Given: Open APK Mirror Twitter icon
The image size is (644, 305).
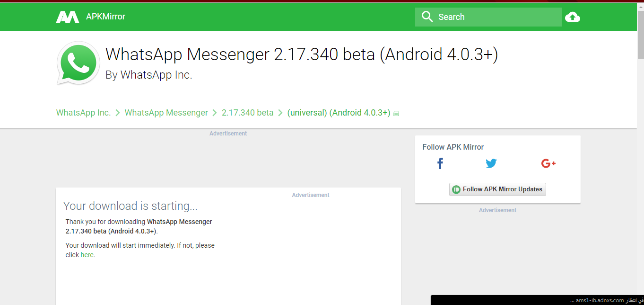Looking at the screenshot, I should [x=491, y=163].
